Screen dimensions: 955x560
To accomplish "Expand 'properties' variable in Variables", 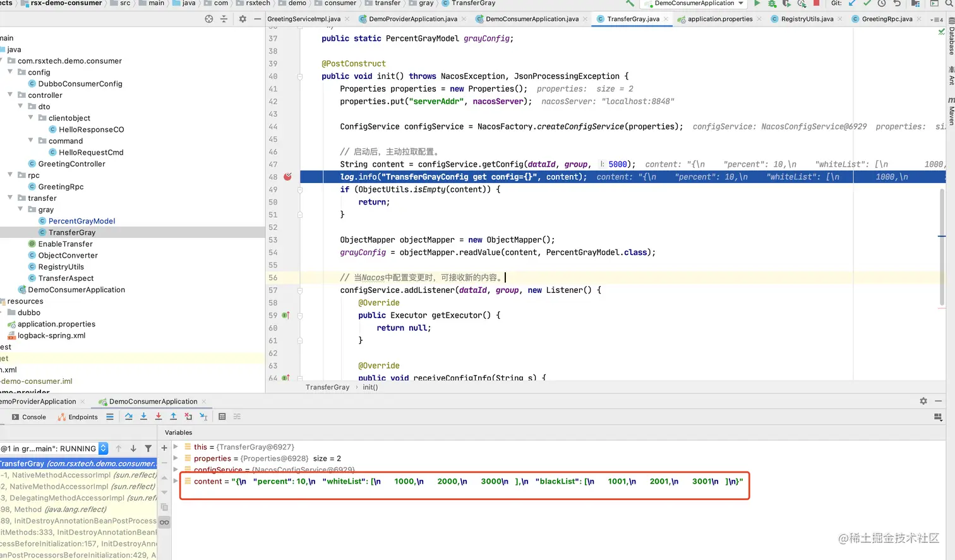I will coord(176,458).
